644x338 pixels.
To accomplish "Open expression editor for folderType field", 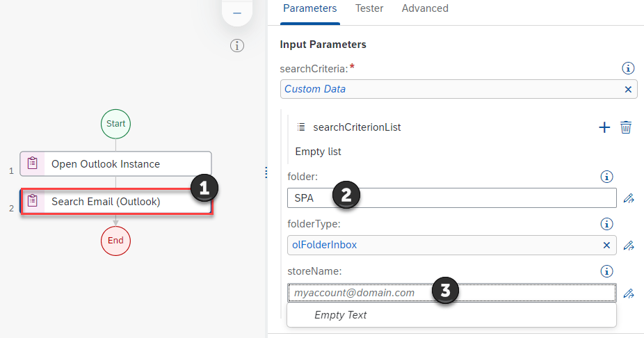I will 629,246.
